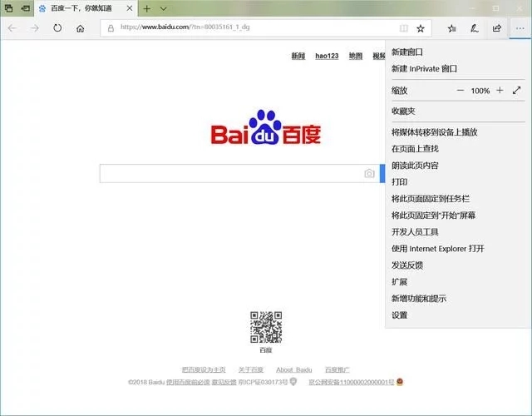Go to the browser home page
Image resolution: width=532 pixels, height=416 pixels.
pos(80,28)
